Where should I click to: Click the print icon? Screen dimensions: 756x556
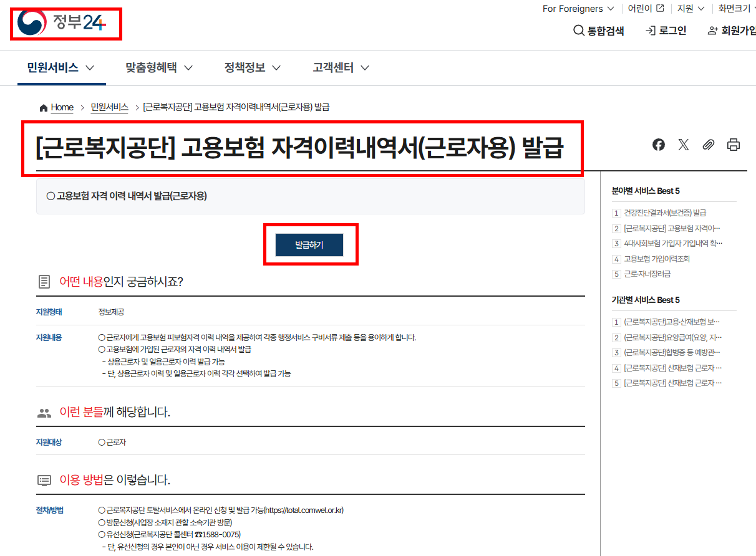(x=734, y=145)
